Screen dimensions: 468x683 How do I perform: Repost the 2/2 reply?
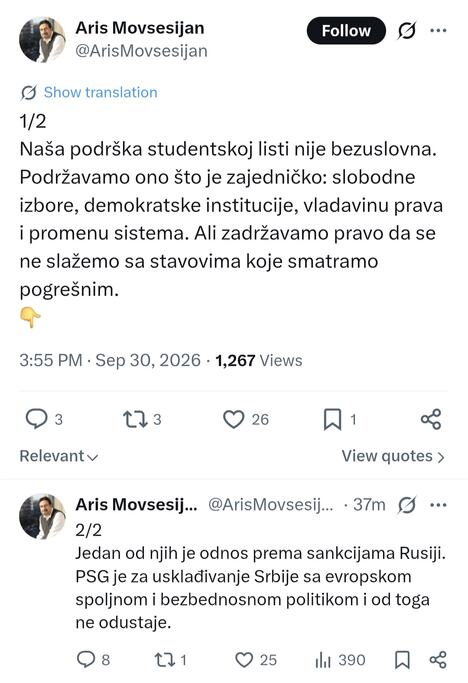tap(170, 659)
